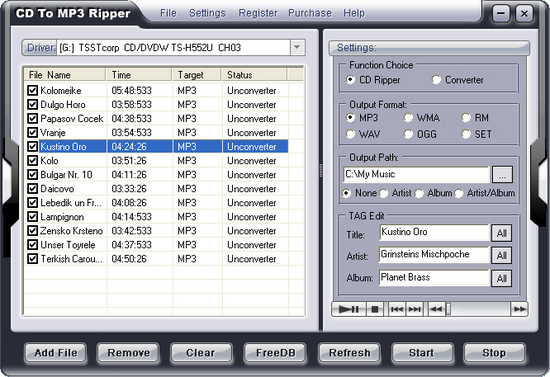Open the Settings menu
The height and width of the screenshot is (377, 550).
(x=207, y=13)
